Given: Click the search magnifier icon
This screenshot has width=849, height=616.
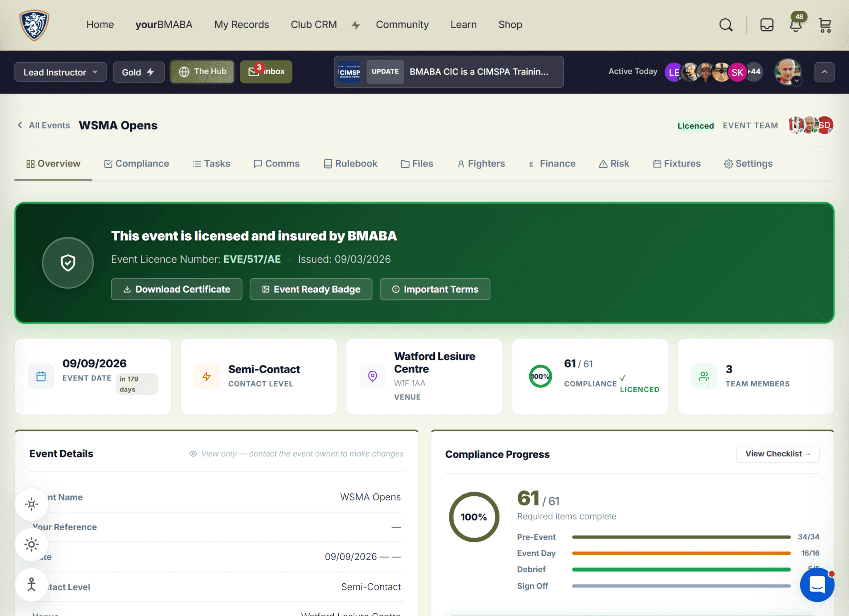Looking at the screenshot, I should pyautogui.click(x=725, y=25).
